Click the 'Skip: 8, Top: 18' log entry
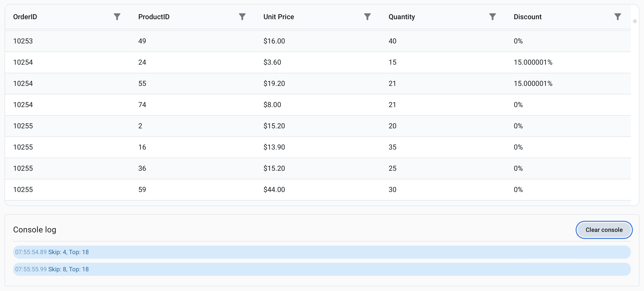This screenshot has width=644, height=291. pos(322,269)
